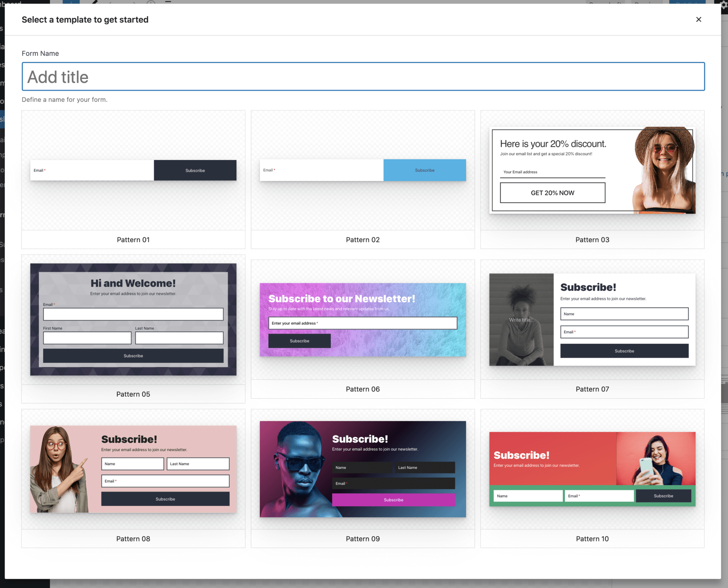Click the Preview button

(647, 4)
